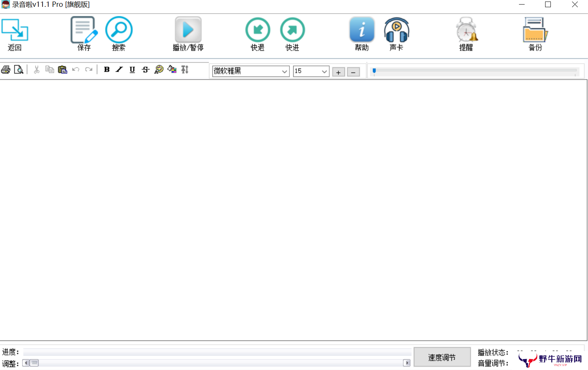Screen dimensions: 588x370
Task: Open the 微软雅黑 font dropdown
Action: pyautogui.click(x=251, y=71)
